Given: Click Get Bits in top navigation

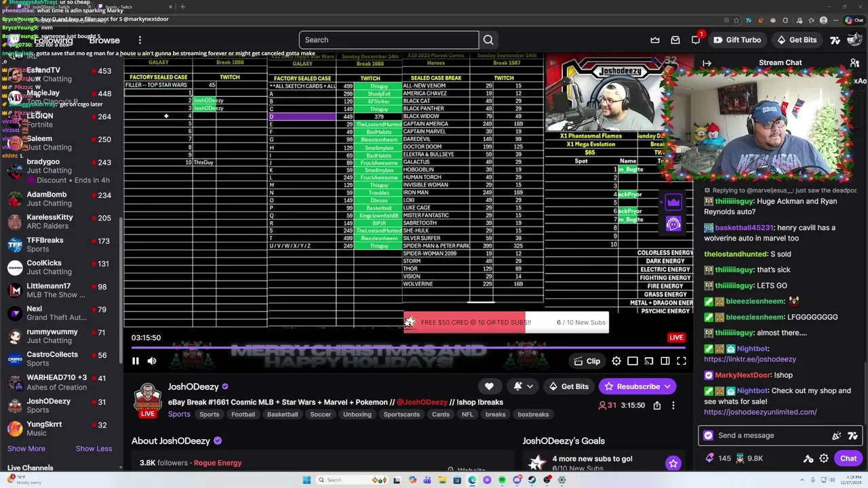Looking at the screenshot, I should point(796,40).
